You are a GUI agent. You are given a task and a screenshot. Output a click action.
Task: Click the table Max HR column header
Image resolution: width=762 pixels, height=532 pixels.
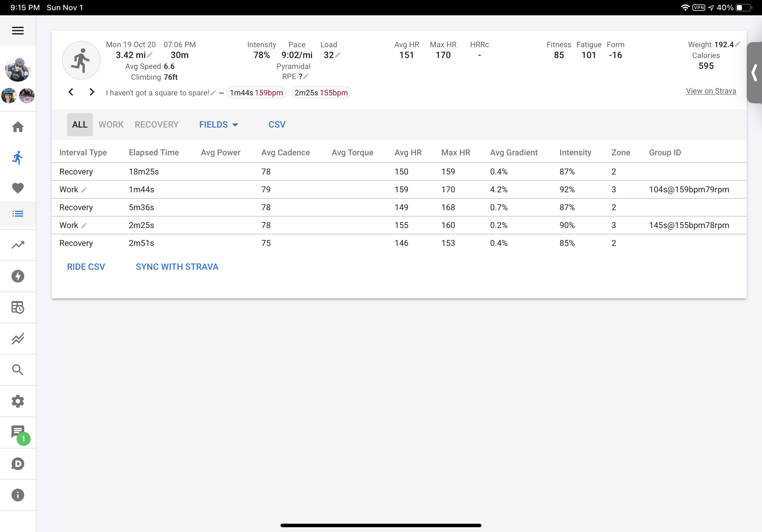click(456, 152)
